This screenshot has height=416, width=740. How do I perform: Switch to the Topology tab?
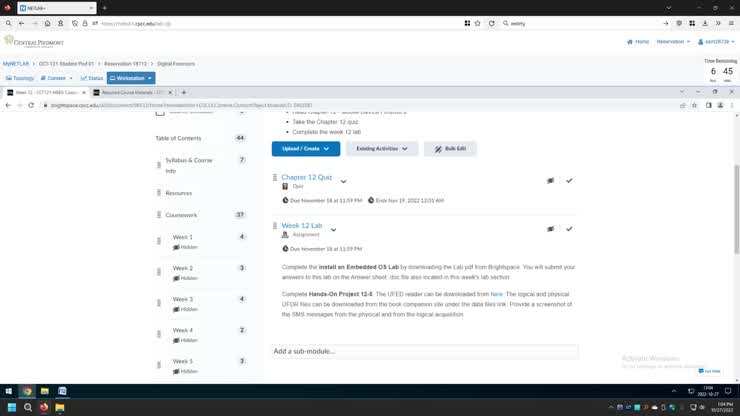click(20, 78)
